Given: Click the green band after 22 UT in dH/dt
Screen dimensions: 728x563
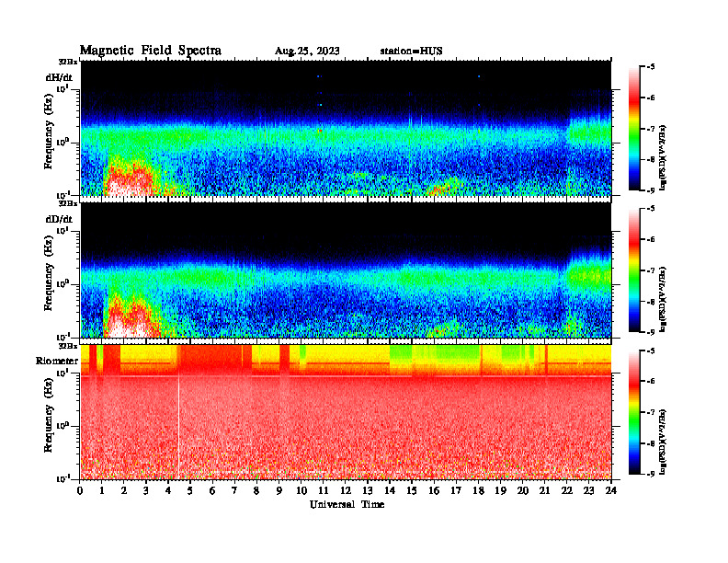Looking at the screenshot, I should pyautogui.click(x=589, y=132).
